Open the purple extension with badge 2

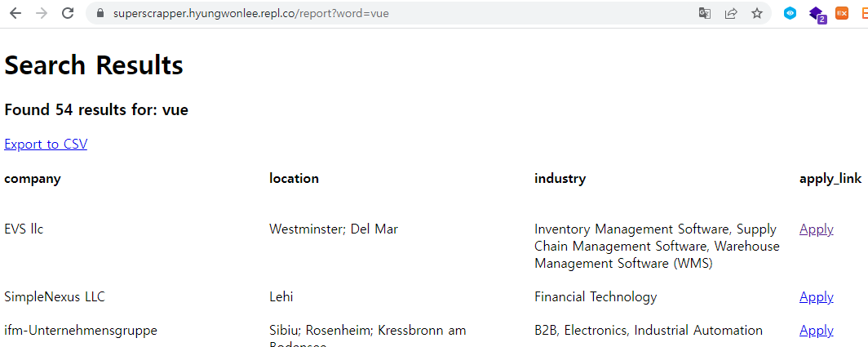click(x=817, y=15)
